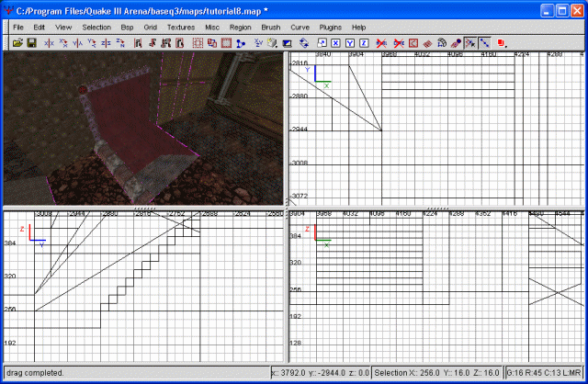This screenshot has width=588, height=384.
Task: Click inside the ZX front grid view
Action: (437, 287)
